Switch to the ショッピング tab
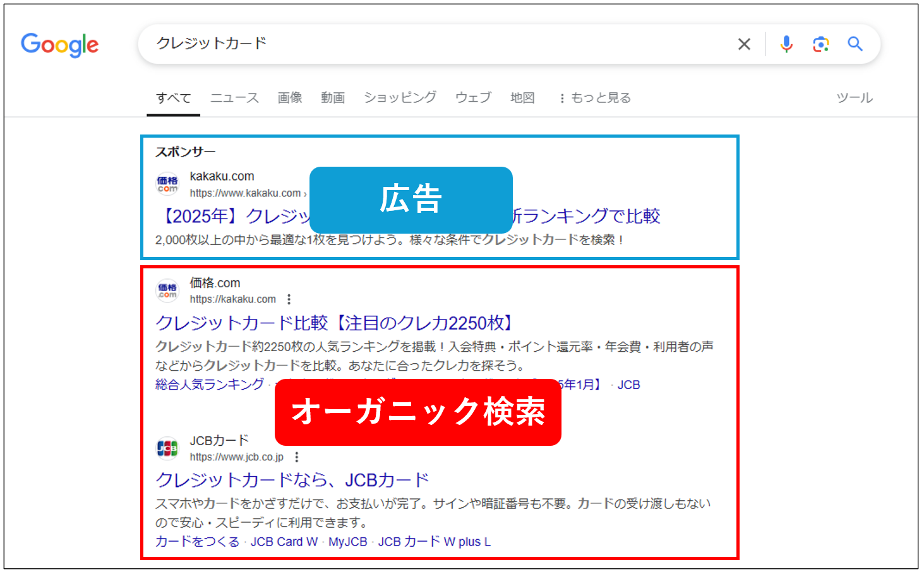Screen dimensions: 924x574 [400, 98]
